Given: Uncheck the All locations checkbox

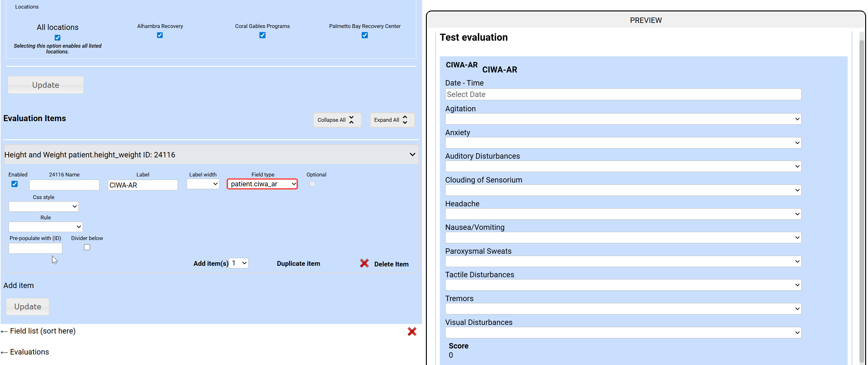Looking at the screenshot, I should (58, 38).
